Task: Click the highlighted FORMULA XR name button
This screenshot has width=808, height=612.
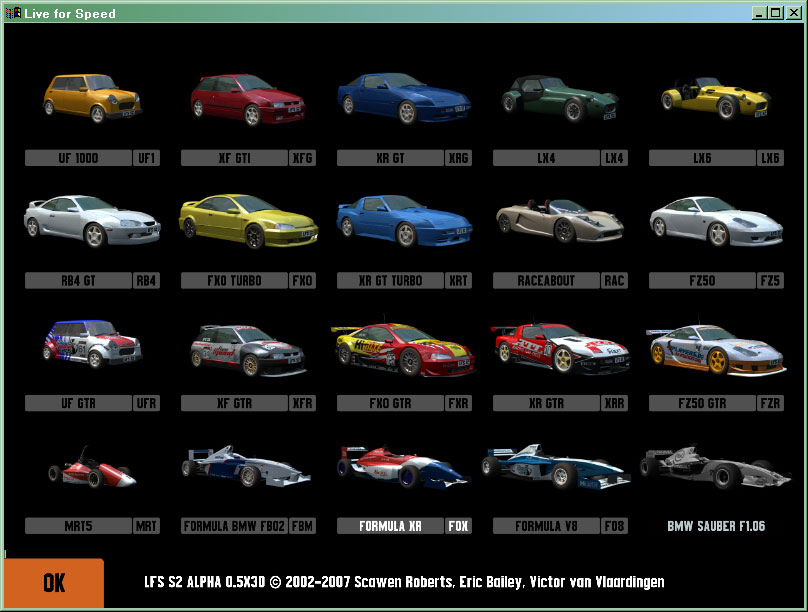Action: pyautogui.click(x=390, y=526)
